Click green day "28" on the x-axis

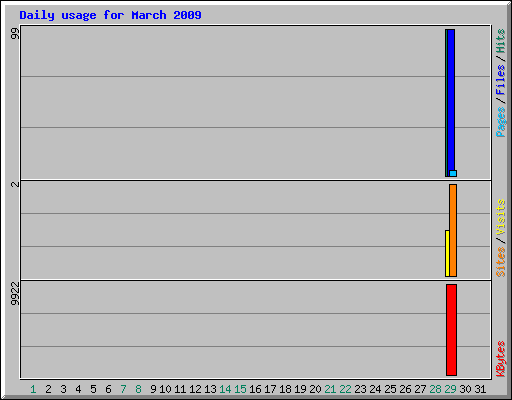pyautogui.click(x=435, y=389)
